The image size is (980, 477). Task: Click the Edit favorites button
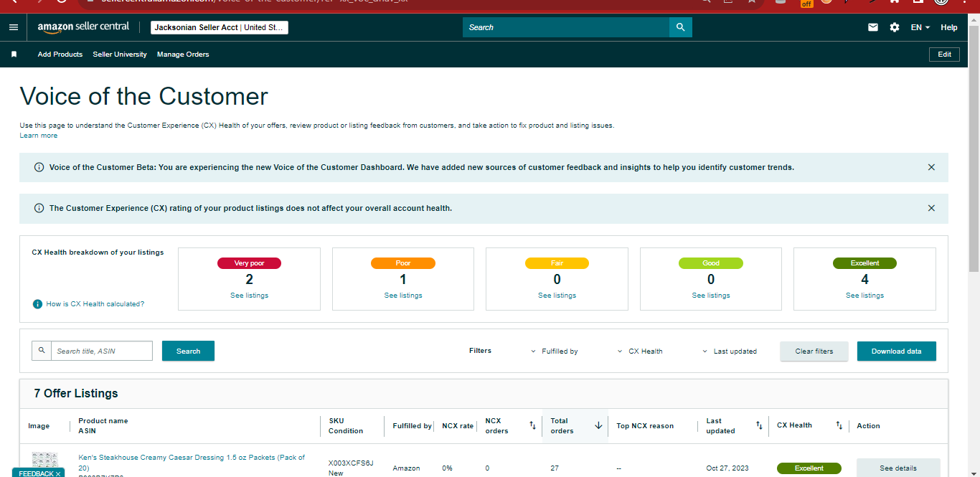[x=944, y=55]
